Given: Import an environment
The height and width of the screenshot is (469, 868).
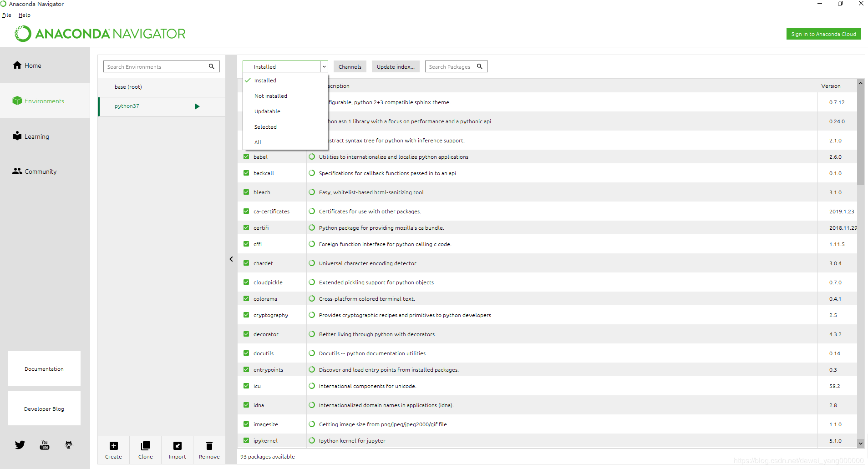Looking at the screenshot, I should (178, 450).
